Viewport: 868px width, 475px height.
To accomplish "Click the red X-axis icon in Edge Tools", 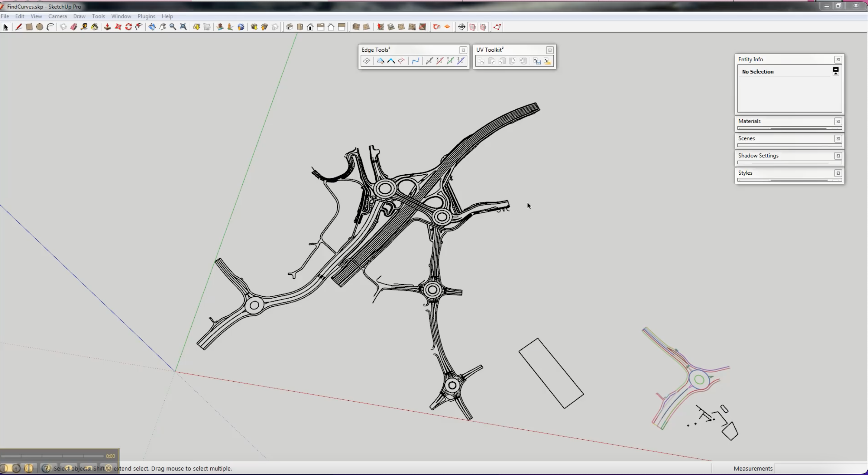I will 440,61.
